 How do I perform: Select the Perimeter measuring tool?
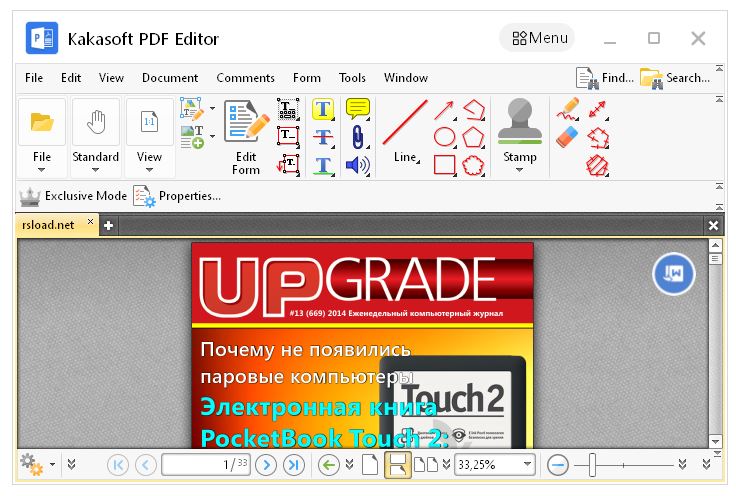tap(598, 137)
